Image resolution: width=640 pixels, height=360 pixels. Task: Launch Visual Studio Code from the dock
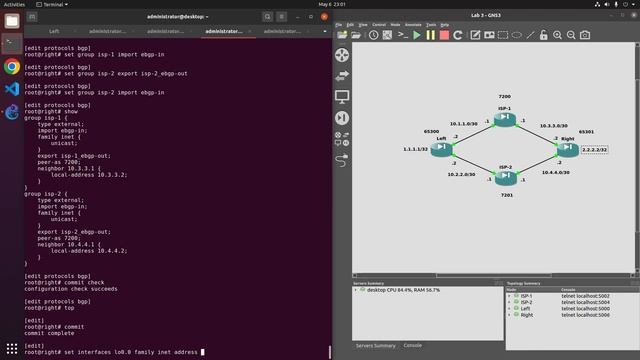pyautogui.click(x=12, y=89)
